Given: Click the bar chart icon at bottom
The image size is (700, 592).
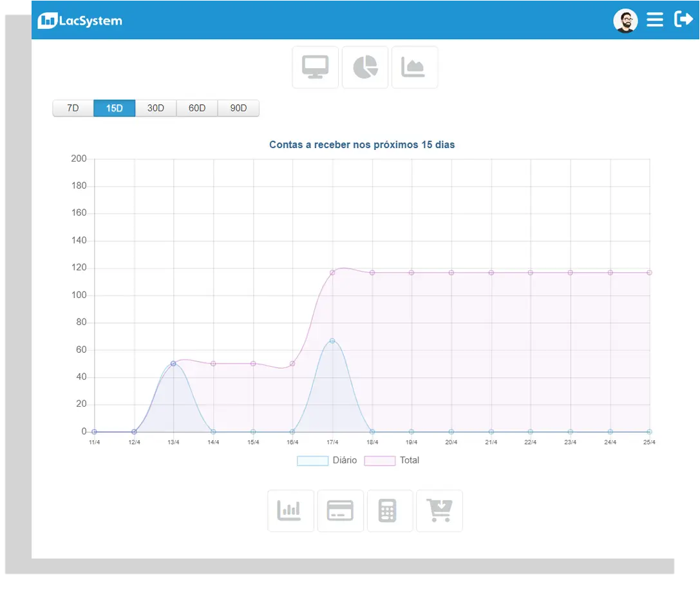Looking at the screenshot, I should coord(290,511).
